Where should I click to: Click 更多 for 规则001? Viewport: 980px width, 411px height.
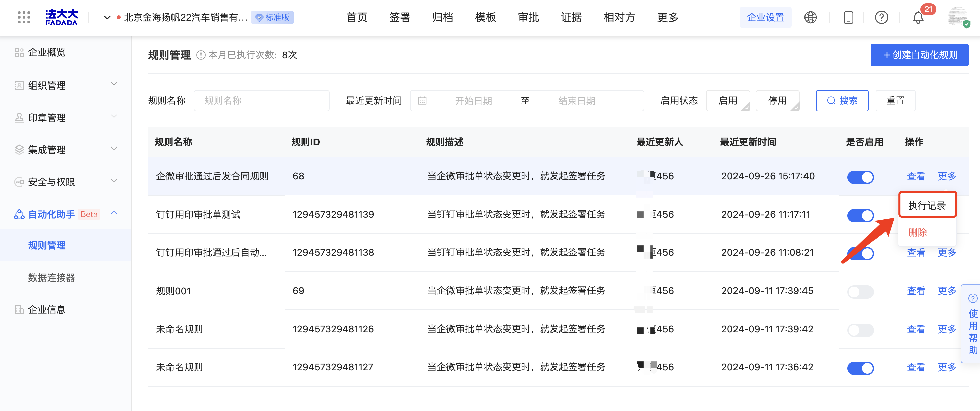947,291
